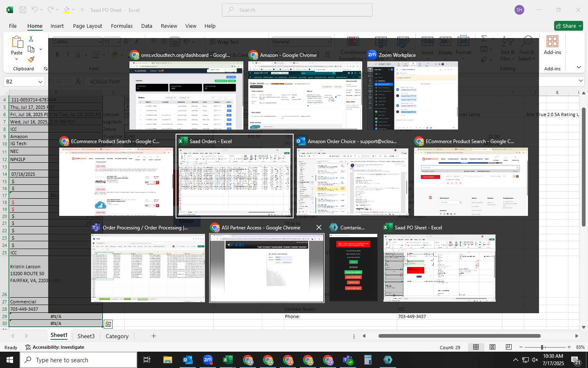
Task: Undo the last action
Action: (34, 10)
